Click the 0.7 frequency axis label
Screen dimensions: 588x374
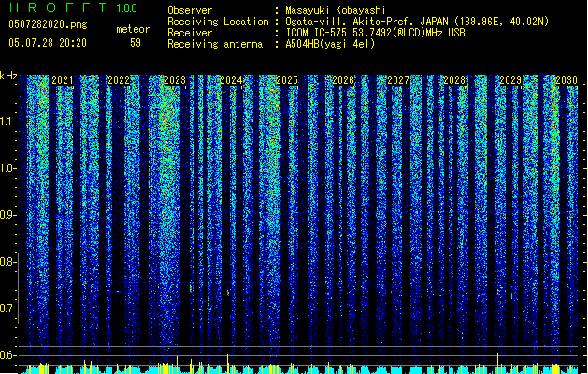click(x=8, y=309)
